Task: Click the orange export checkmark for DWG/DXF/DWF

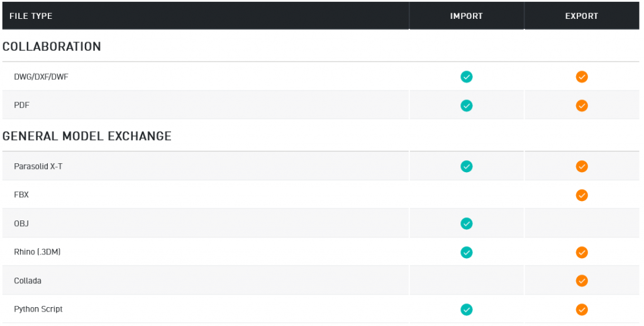Action: pos(582,77)
